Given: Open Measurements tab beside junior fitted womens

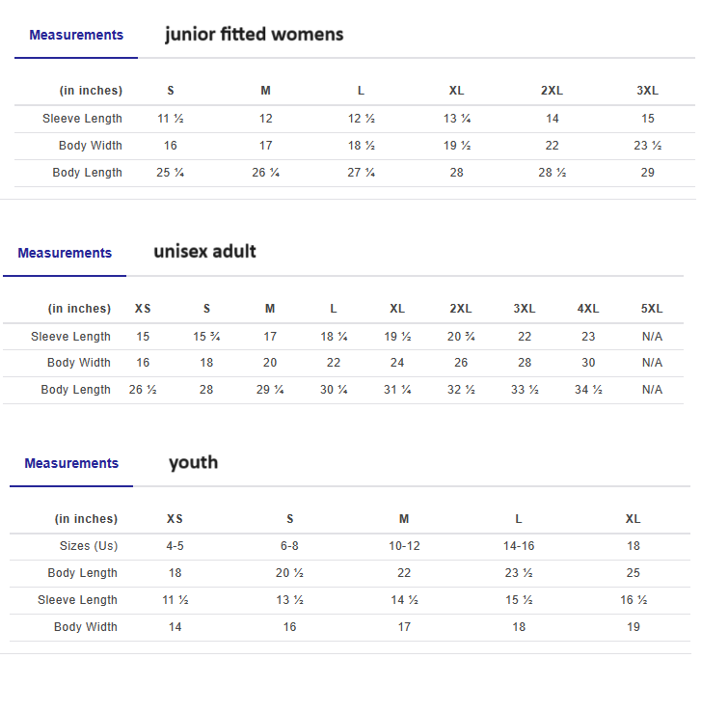Looking at the screenshot, I should (x=76, y=35).
